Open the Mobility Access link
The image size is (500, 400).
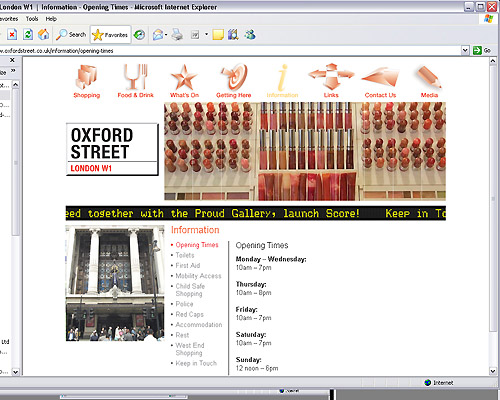coord(198,276)
